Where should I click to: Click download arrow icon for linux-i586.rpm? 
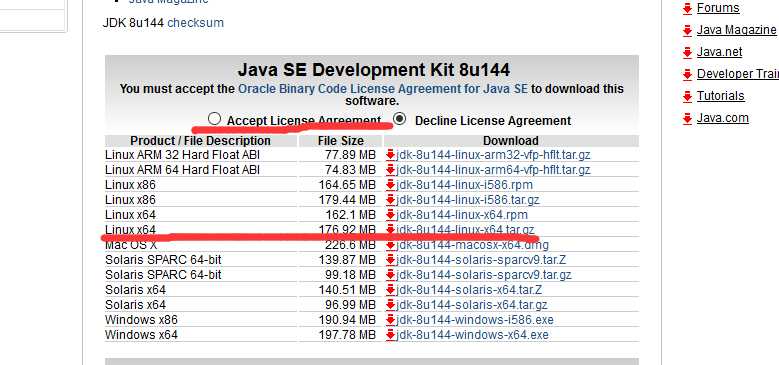390,185
